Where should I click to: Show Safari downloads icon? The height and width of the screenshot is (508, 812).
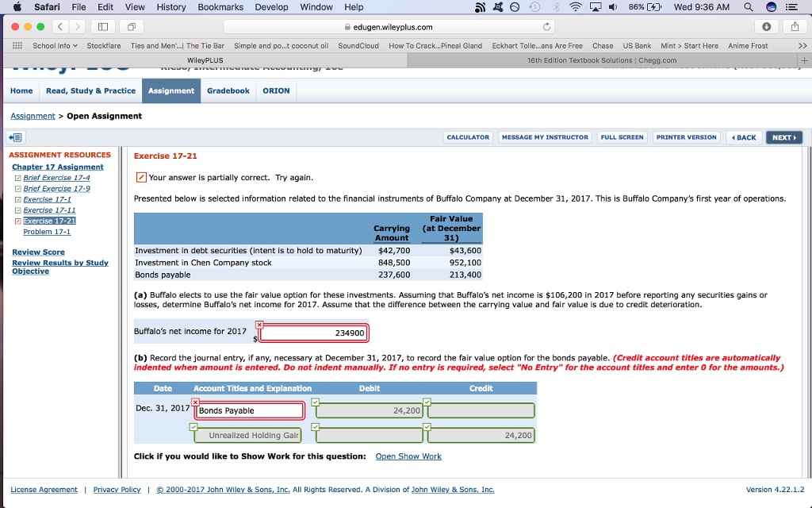click(767, 27)
